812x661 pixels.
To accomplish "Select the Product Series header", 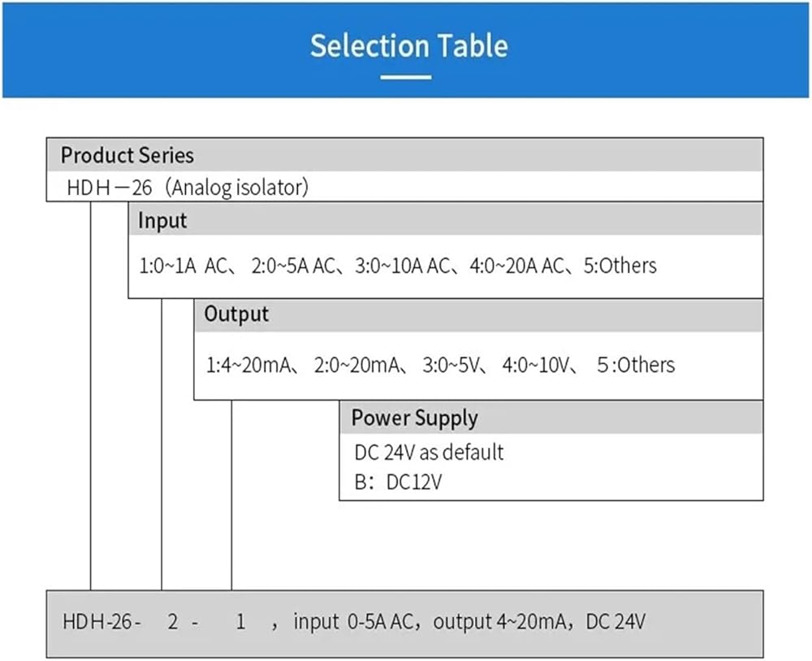I will pos(127,155).
